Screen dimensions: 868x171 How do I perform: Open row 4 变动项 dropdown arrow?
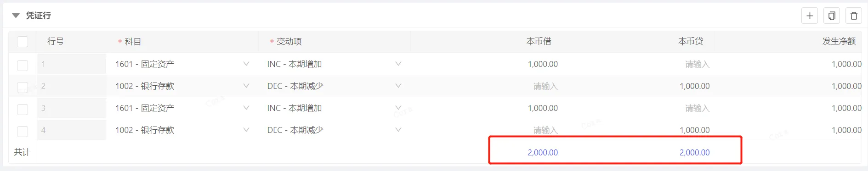click(398, 130)
